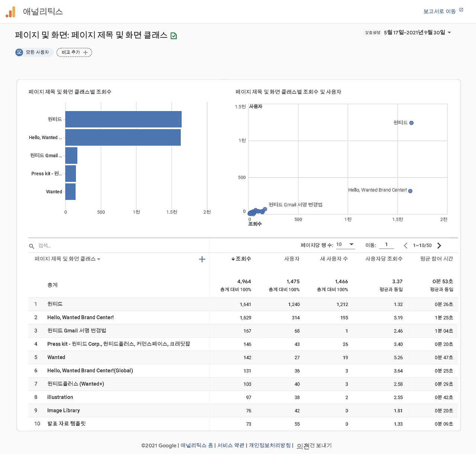Open the date range dropdown
Image resolution: width=476 pixels, height=454 pixels.
tap(418, 33)
